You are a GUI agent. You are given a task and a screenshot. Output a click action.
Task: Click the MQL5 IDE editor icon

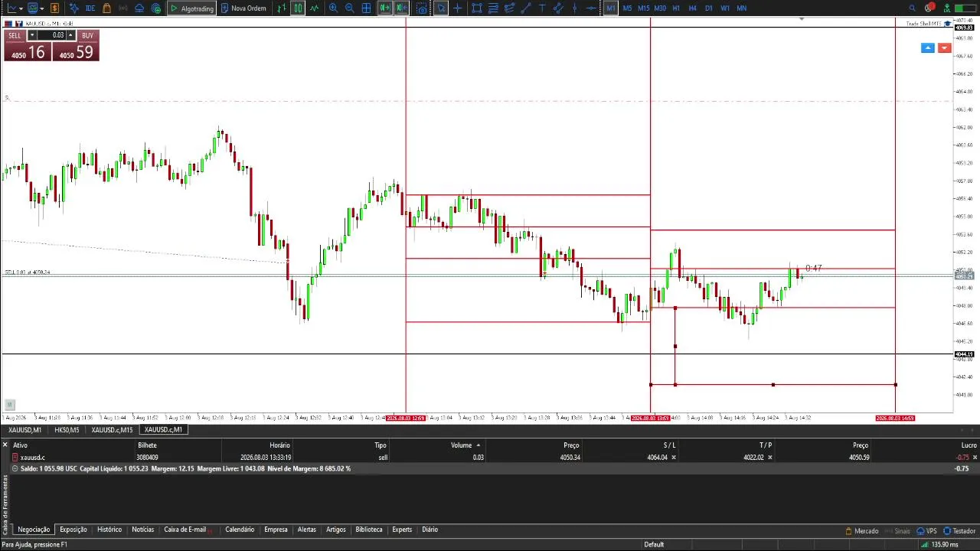[90, 8]
